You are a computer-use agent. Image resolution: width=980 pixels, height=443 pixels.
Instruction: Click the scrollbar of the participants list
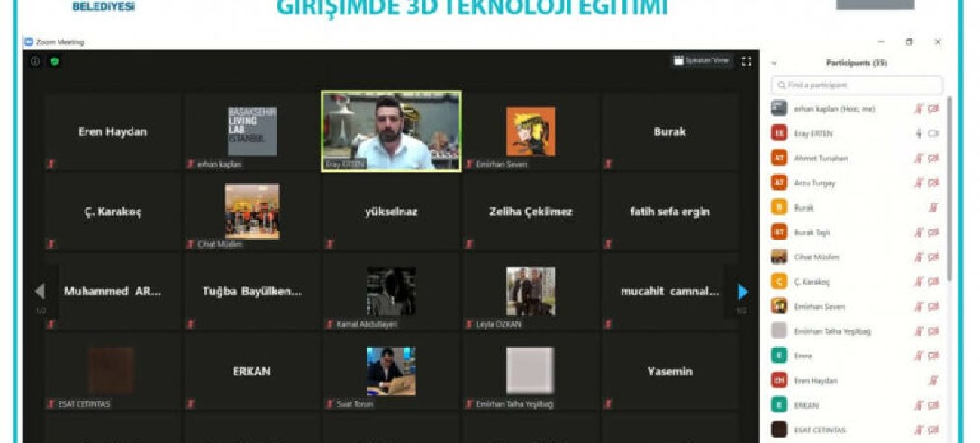click(950, 187)
